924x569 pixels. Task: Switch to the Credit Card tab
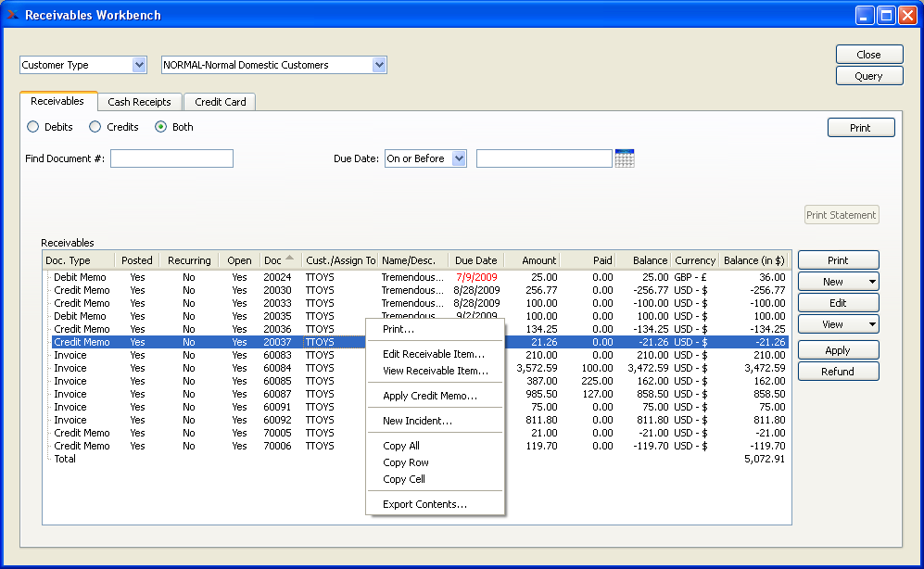coord(220,102)
